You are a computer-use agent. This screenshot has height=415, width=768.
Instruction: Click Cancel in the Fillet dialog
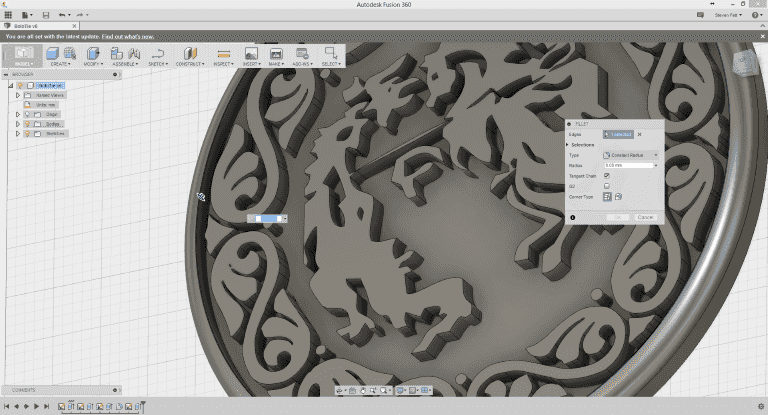tap(646, 217)
